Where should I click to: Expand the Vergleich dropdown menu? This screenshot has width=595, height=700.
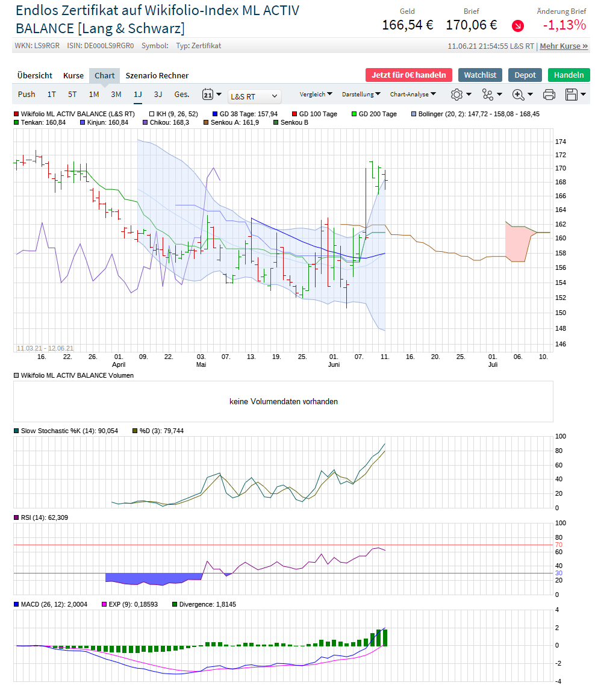[x=316, y=95]
